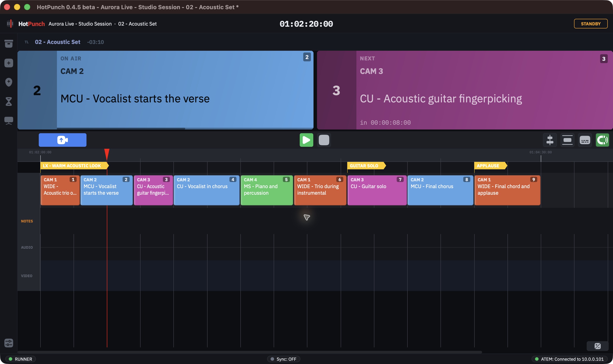This screenshot has height=364, width=613.
Task: Open the hourglass timing sidebar icon
Action: (x=9, y=101)
